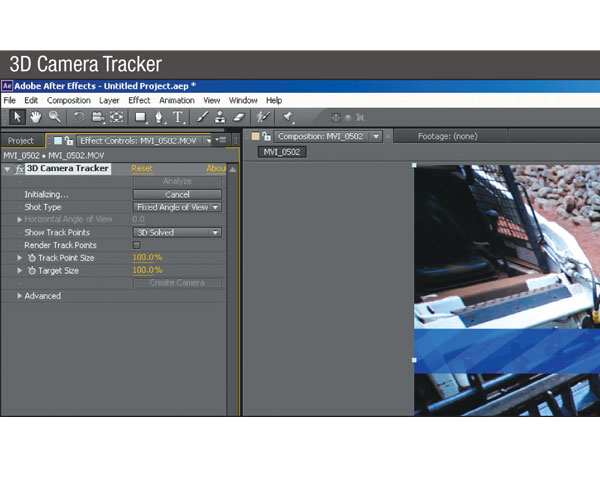
Task: Open the Effect menu
Action: coord(139,100)
